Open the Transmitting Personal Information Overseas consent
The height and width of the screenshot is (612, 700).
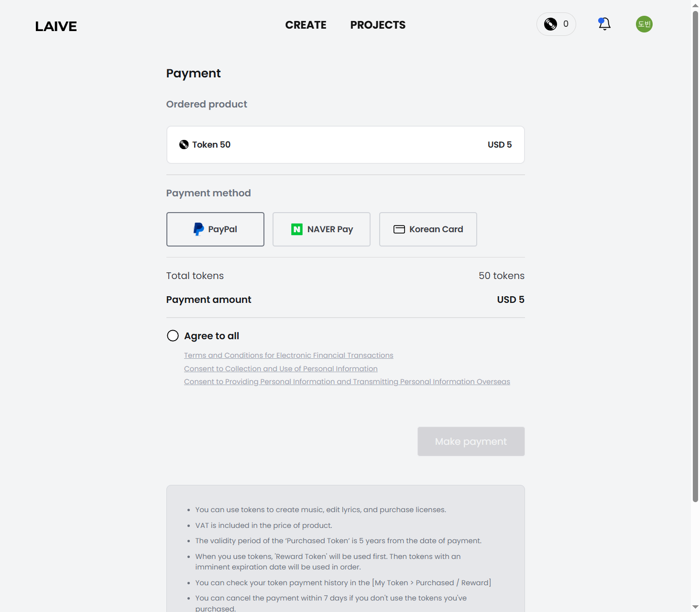pyautogui.click(x=347, y=382)
